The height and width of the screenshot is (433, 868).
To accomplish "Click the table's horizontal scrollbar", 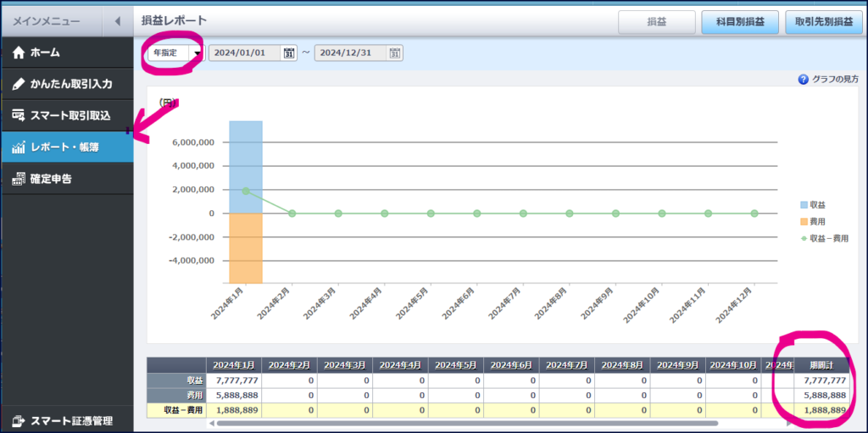I will [466, 423].
